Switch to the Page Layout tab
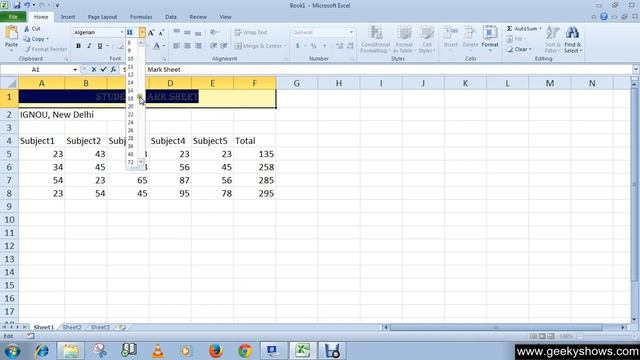 point(102,17)
